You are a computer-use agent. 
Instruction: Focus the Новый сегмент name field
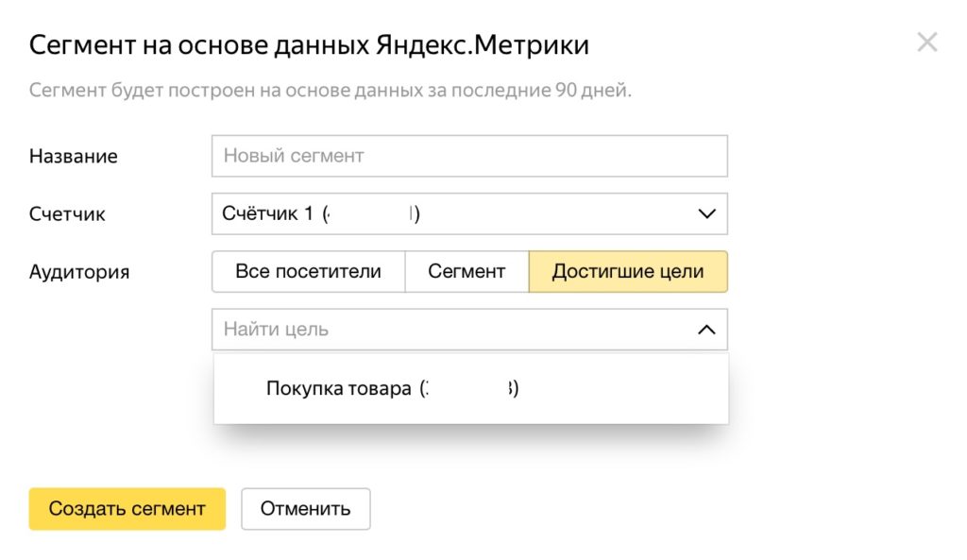[469, 156]
